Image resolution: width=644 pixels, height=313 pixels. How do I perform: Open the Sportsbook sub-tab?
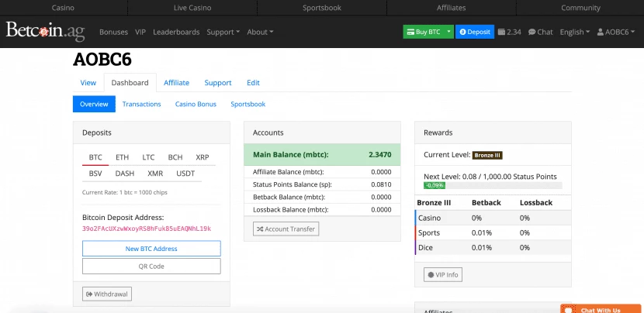coord(248,104)
